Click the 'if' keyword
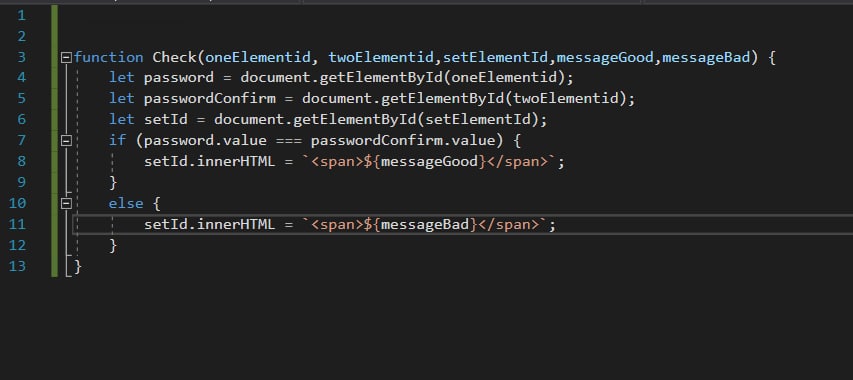The image size is (853, 380). pos(118,141)
